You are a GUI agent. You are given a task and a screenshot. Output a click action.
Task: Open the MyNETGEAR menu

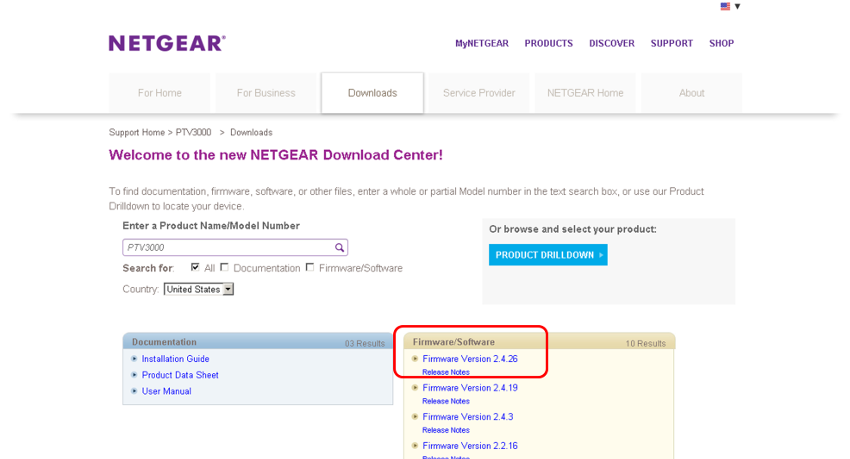(482, 43)
